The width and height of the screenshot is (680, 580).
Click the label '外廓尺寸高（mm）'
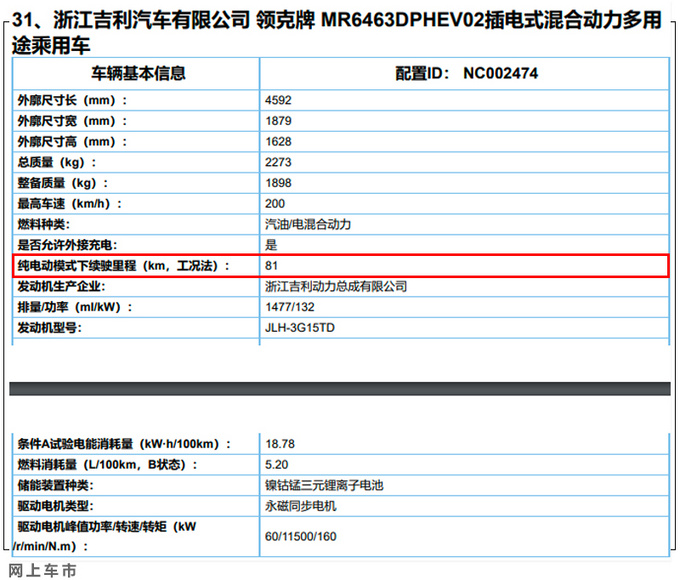(72, 142)
